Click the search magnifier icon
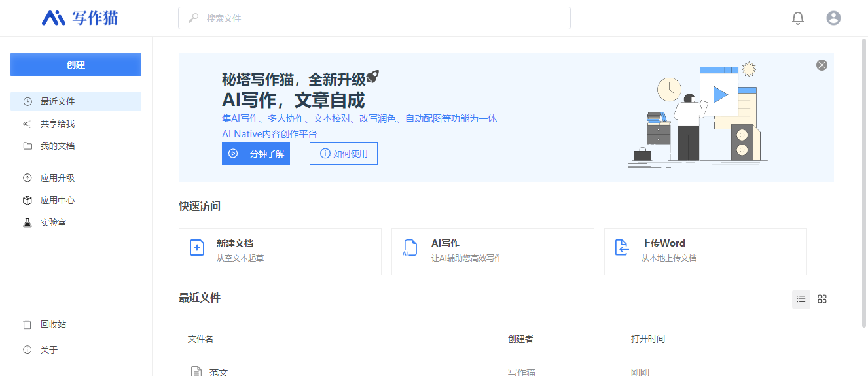Image resolution: width=868 pixels, height=376 pixels. pos(194,18)
